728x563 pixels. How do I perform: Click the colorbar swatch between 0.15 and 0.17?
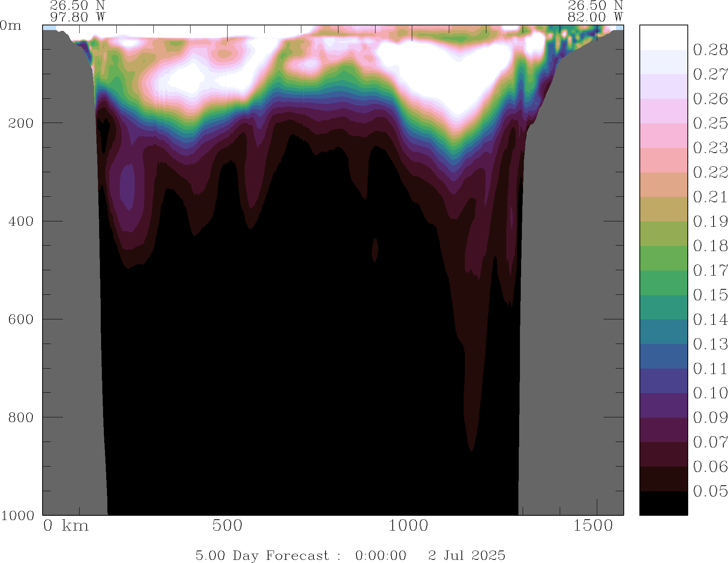663,282
